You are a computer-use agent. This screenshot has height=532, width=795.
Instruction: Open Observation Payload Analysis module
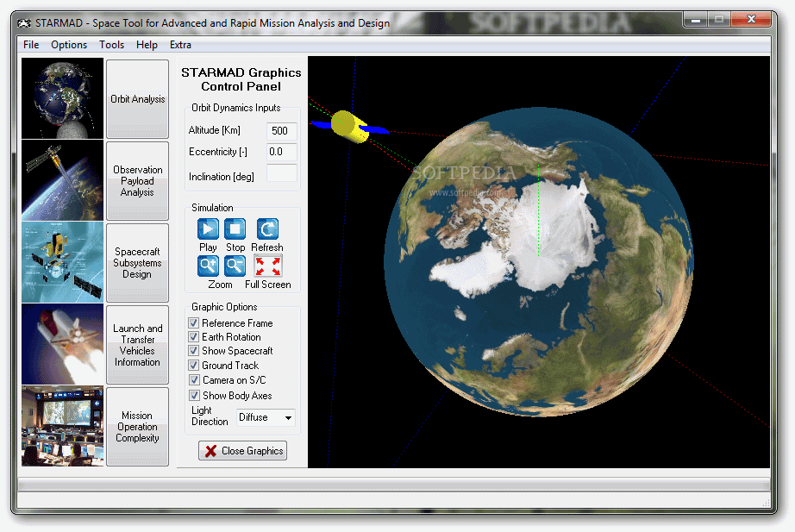[x=137, y=181]
